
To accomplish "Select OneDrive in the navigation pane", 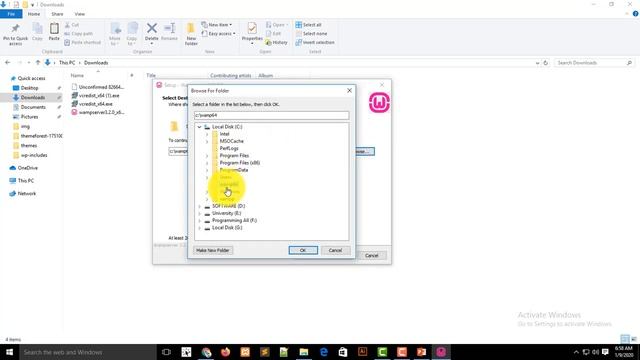I will pyautogui.click(x=27, y=168).
